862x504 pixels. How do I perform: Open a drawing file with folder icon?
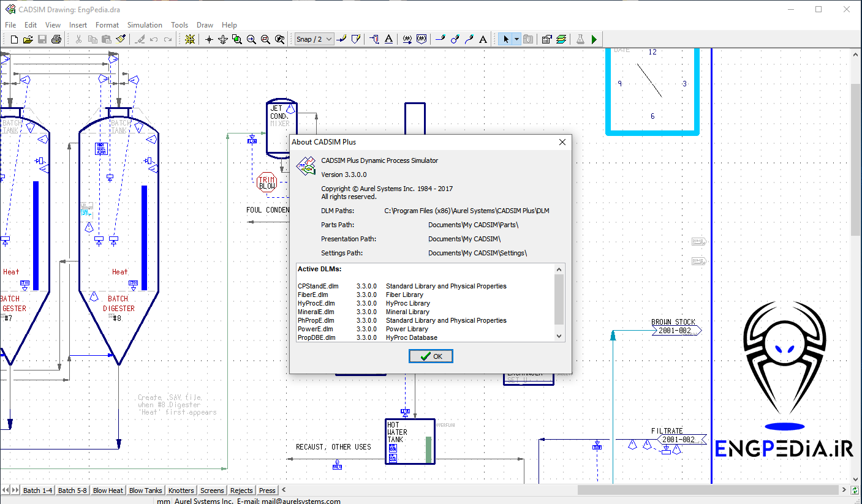[x=28, y=39]
